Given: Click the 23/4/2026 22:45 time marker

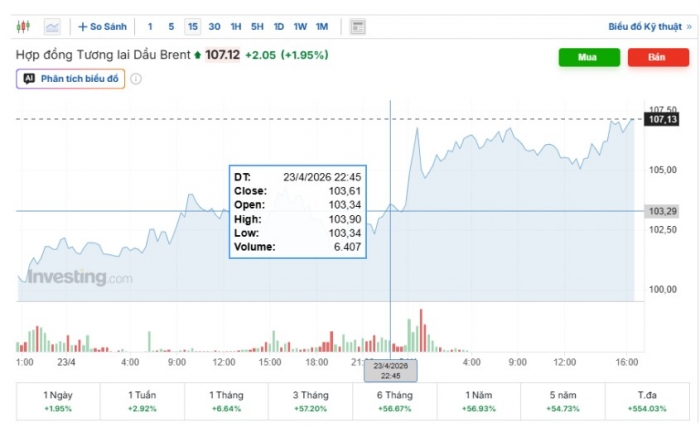Looking at the screenshot, I should tap(389, 371).
